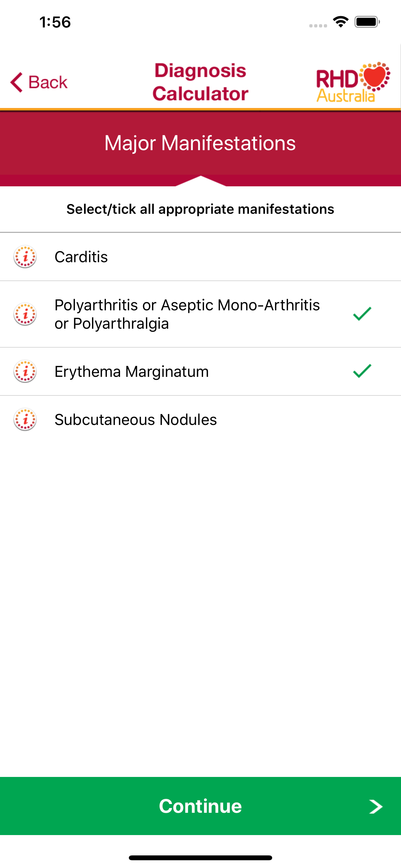
Task: Select the Carditis manifestation
Action: 81,257
